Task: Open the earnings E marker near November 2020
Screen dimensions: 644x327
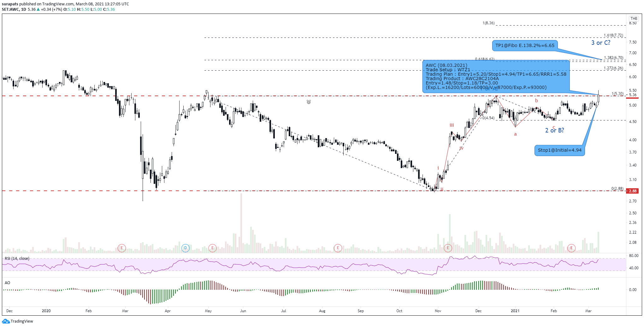Action: [x=448, y=248]
